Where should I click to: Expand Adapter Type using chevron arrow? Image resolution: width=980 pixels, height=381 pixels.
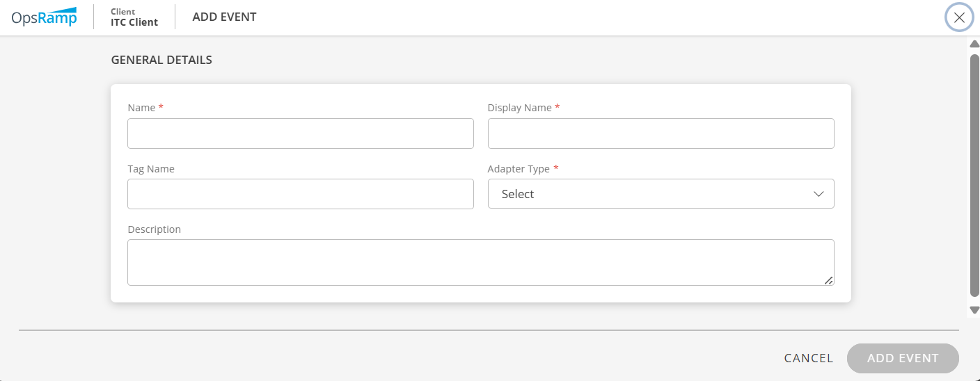point(819,194)
